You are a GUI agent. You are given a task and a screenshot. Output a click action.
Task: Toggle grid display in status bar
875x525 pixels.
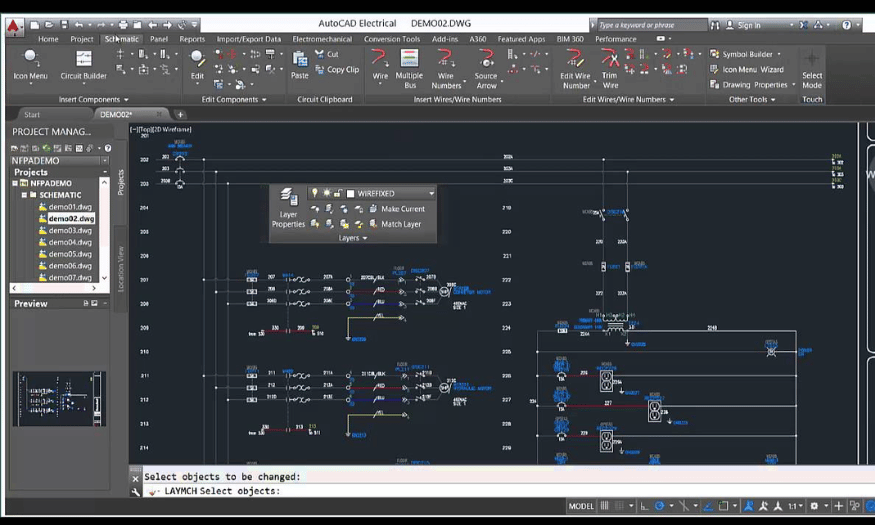604,506
